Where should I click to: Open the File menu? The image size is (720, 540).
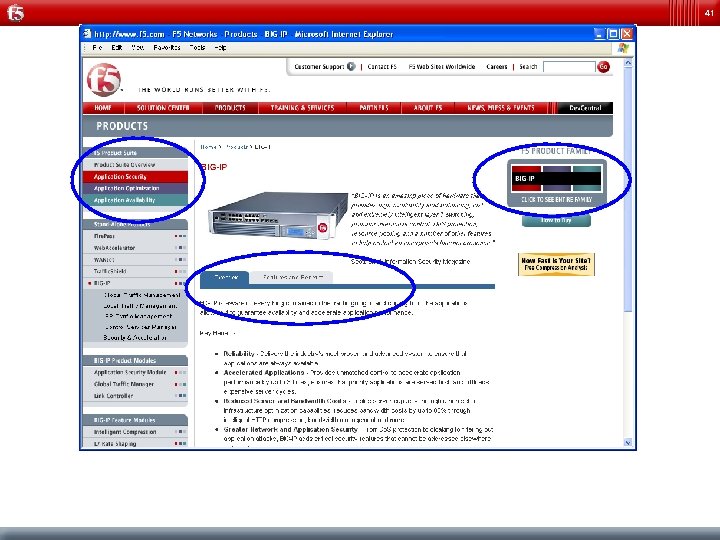97,47
